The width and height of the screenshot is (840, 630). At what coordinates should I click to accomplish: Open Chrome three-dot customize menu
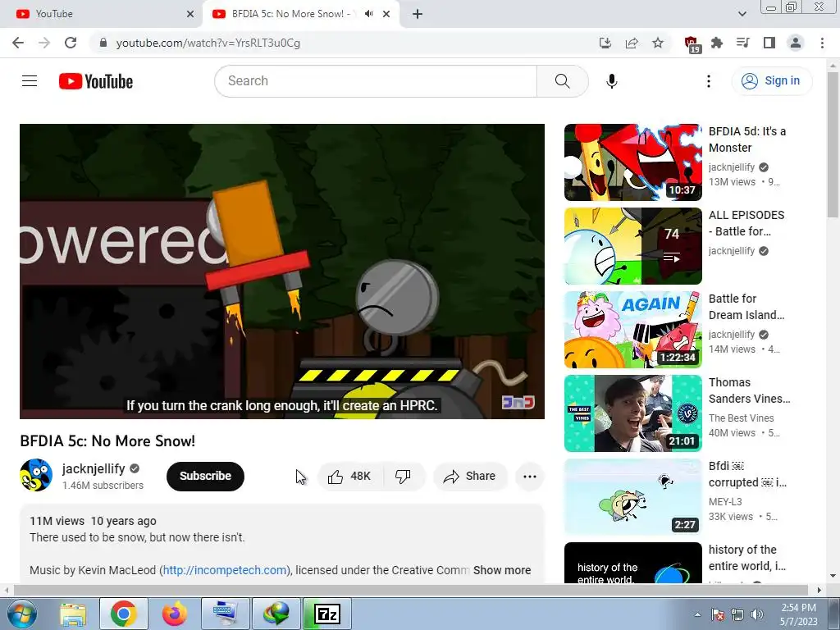(822, 43)
